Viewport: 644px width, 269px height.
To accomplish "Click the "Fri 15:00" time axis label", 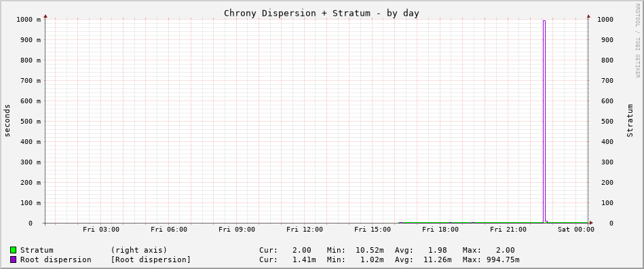I will click(x=373, y=229).
